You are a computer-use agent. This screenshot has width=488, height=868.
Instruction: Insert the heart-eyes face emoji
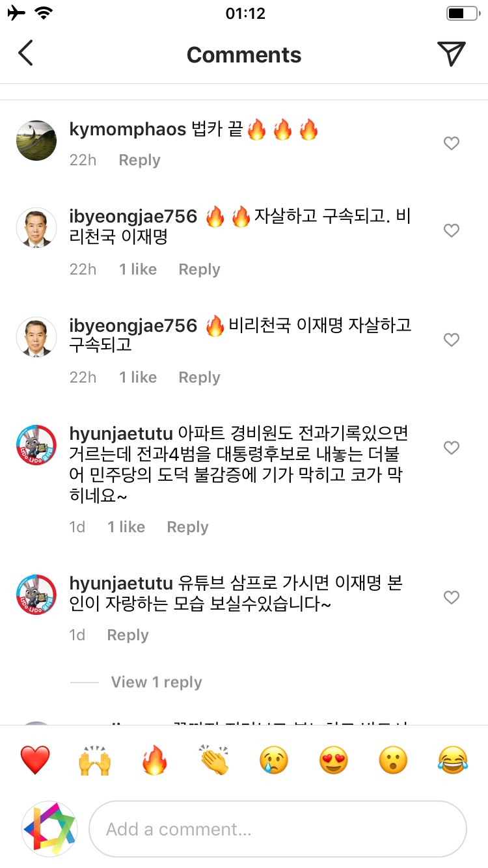333,760
